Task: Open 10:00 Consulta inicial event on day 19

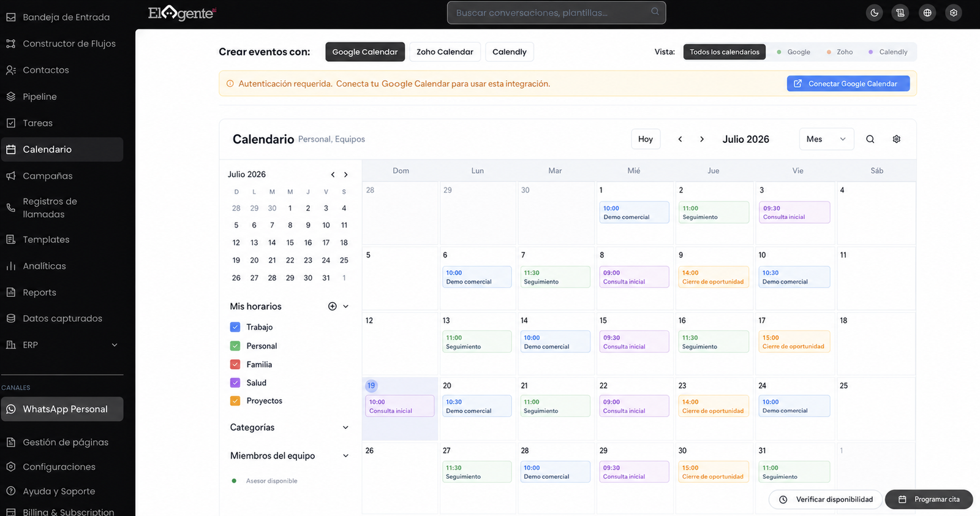Action: click(400, 406)
